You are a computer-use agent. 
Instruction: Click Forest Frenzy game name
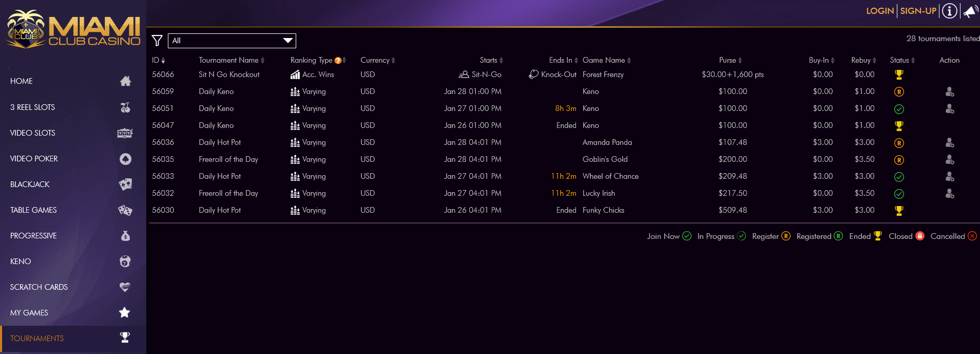[603, 74]
